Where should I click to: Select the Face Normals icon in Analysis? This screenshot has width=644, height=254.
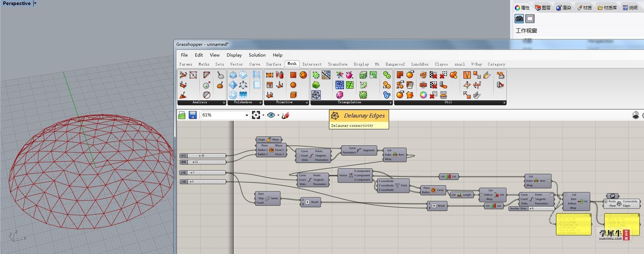click(x=183, y=95)
